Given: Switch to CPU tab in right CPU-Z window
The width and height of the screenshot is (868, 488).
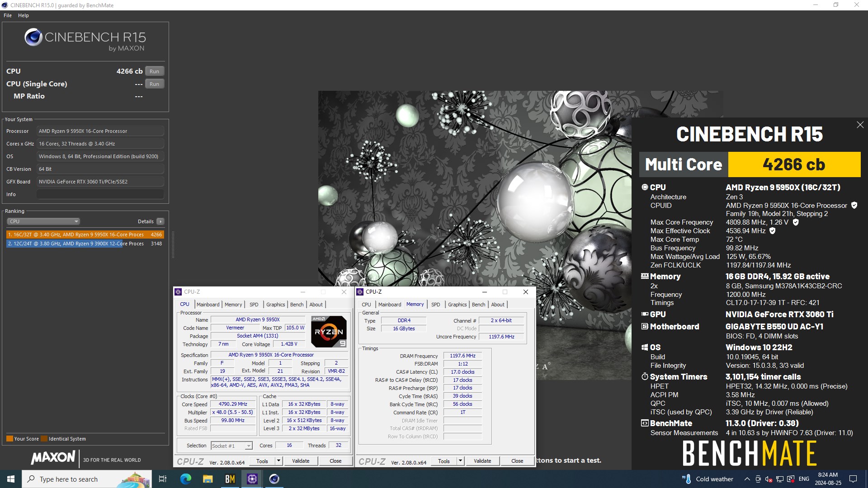Looking at the screenshot, I should pos(366,305).
